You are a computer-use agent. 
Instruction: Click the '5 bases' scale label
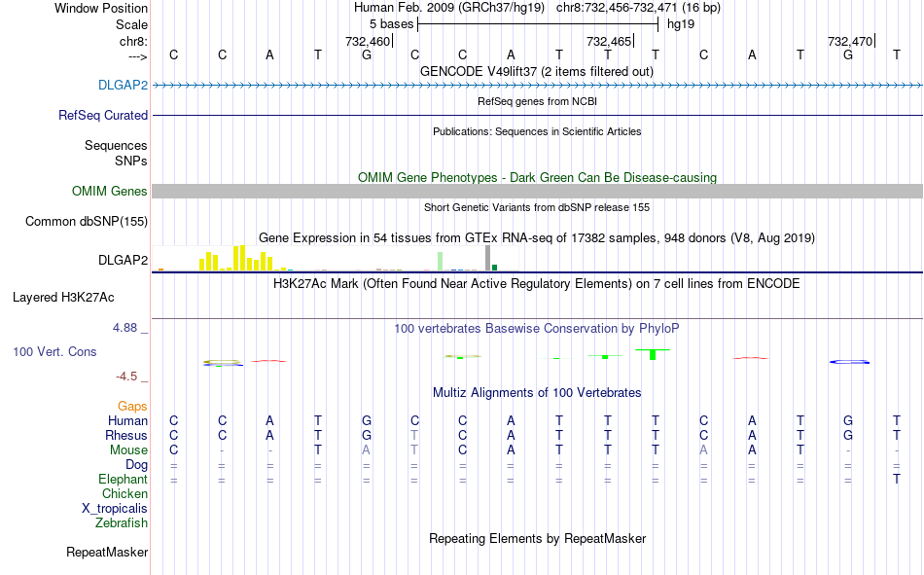pyautogui.click(x=391, y=24)
